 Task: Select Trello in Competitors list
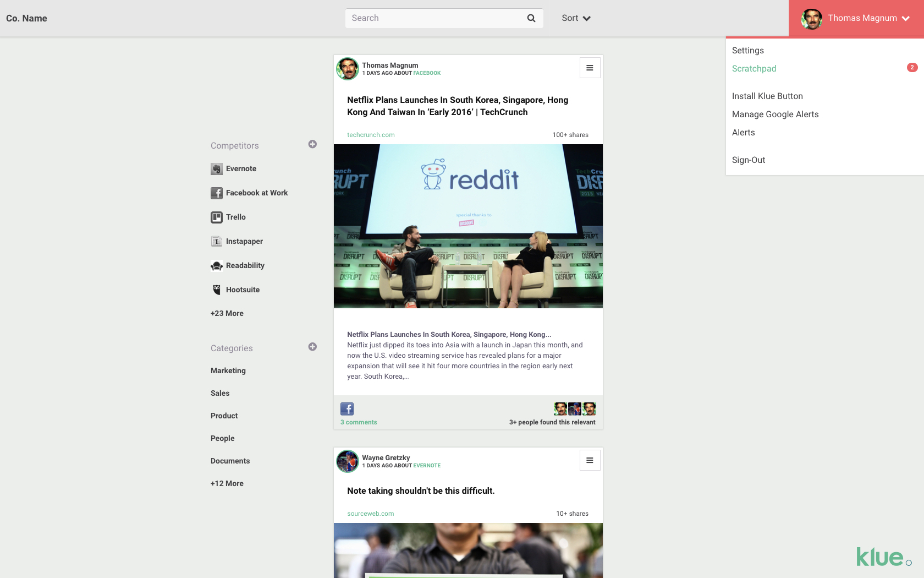coord(236,217)
